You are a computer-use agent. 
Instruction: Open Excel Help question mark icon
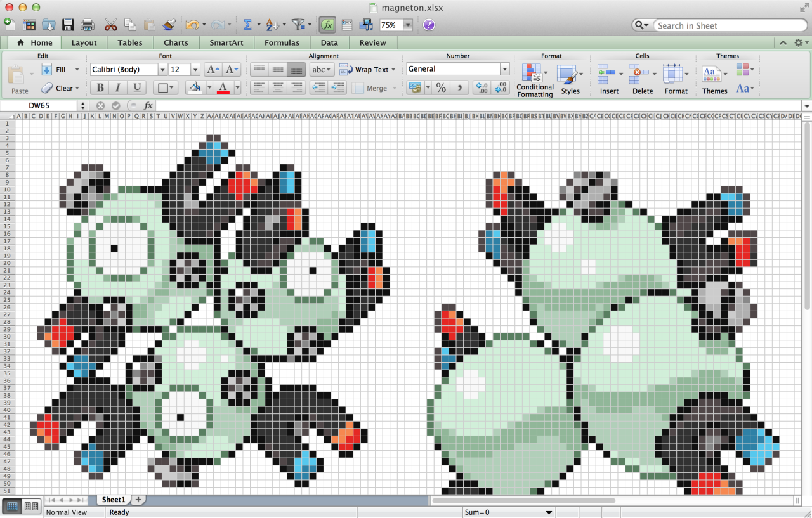429,25
